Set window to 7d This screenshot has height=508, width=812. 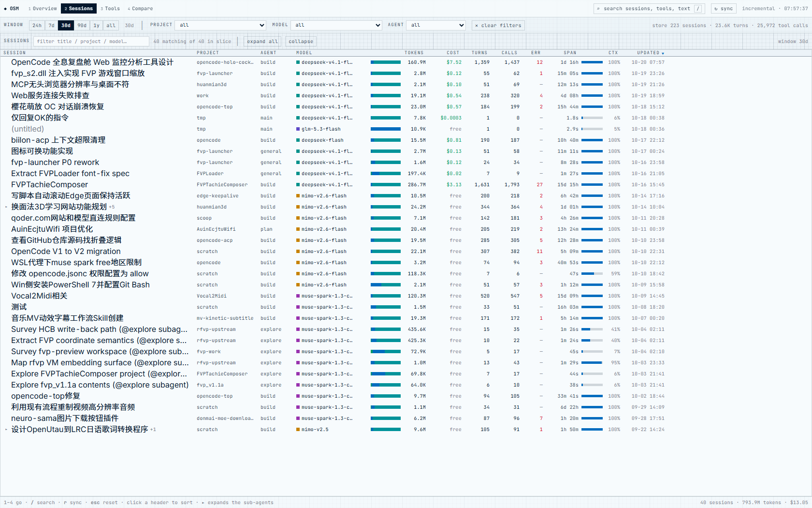pyautogui.click(x=52, y=25)
